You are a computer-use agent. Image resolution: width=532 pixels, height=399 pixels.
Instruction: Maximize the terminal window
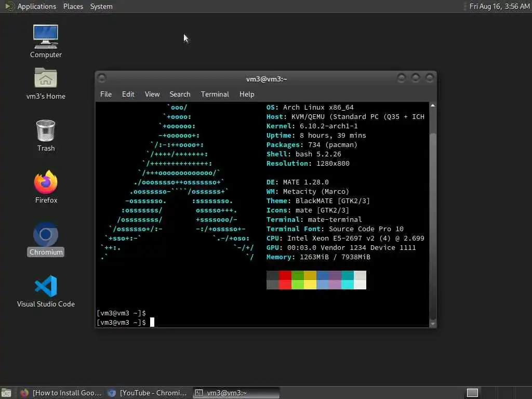[416, 78]
